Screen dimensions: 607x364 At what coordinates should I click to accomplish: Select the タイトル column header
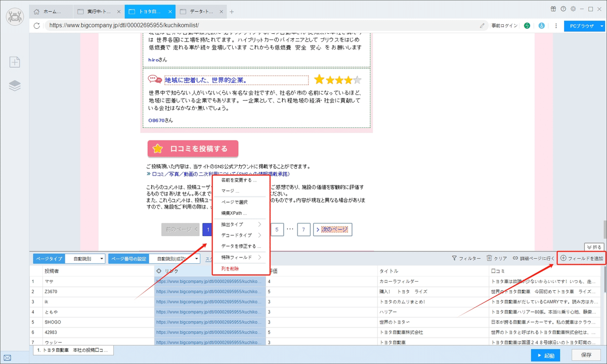coord(432,271)
